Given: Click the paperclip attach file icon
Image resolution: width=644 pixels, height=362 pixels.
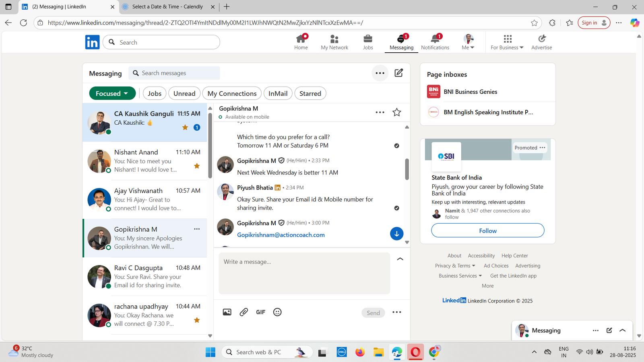Looking at the screenshot, I should click(244, 312).
